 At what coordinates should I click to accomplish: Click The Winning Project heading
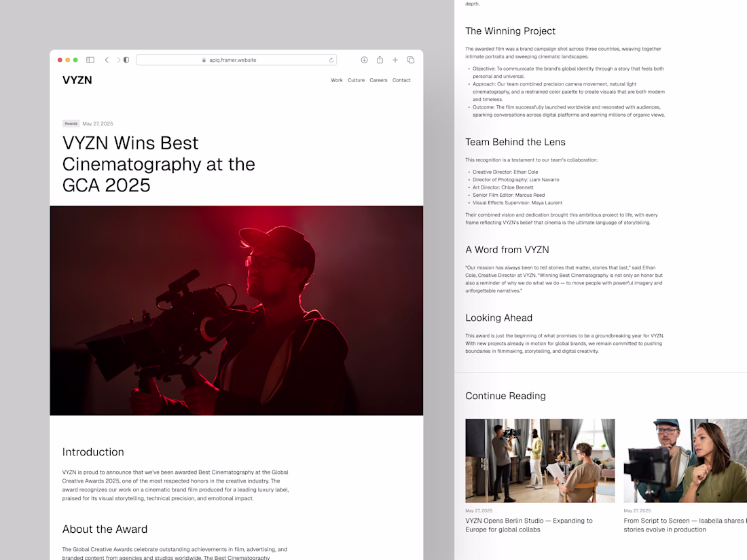510,31
